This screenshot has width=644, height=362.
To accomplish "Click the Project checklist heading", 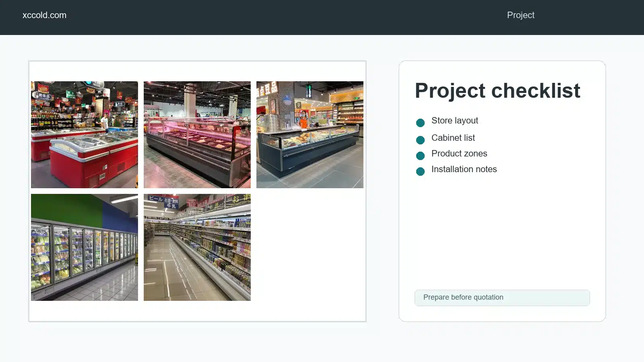I will (x=497, y=90).
